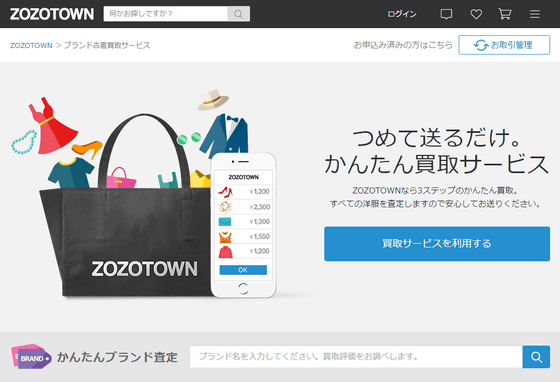Click すべての洋服を査定しますので安心してお送りください text
The width and height of the screenshot is (560, 382).
point(435,204)
